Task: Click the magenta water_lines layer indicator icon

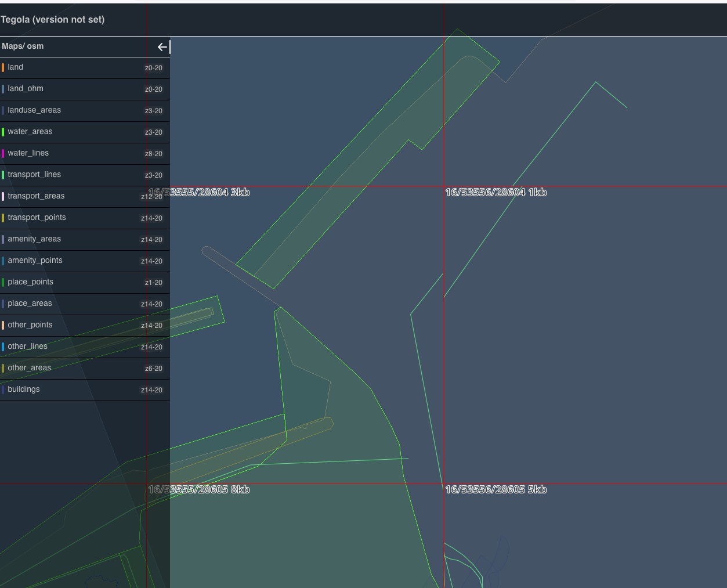Action: click(3, 153)
